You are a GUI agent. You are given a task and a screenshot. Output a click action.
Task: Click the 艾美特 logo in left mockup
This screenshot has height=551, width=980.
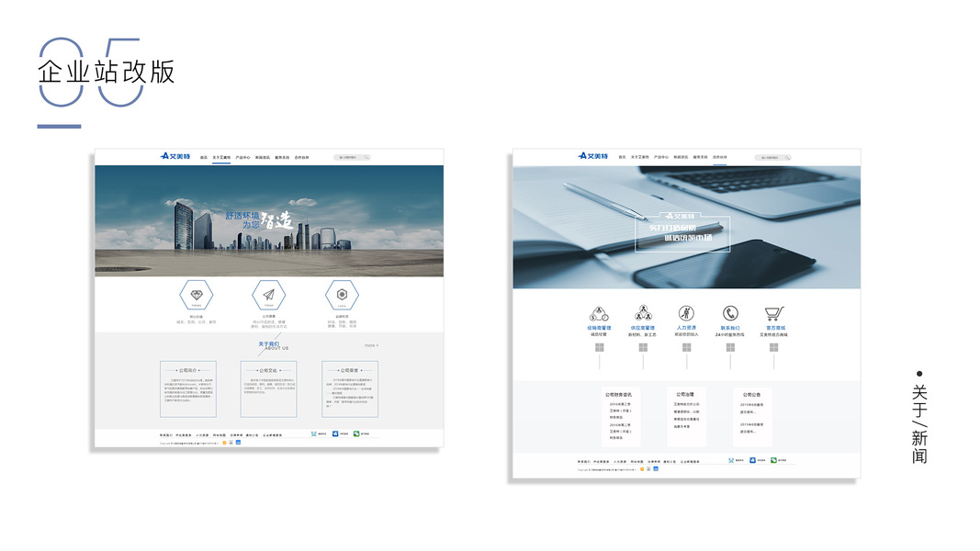click(x=175, y=156)
